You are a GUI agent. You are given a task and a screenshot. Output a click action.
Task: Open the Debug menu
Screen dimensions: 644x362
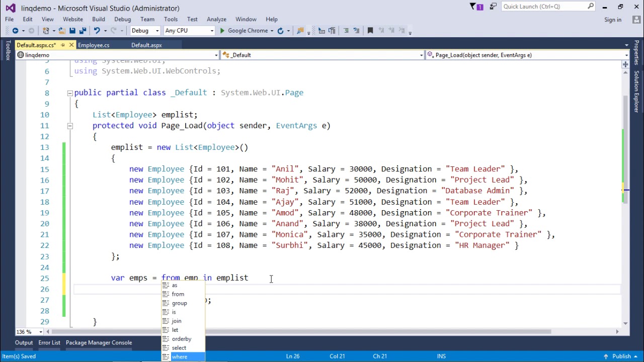(x=122, y=19)
